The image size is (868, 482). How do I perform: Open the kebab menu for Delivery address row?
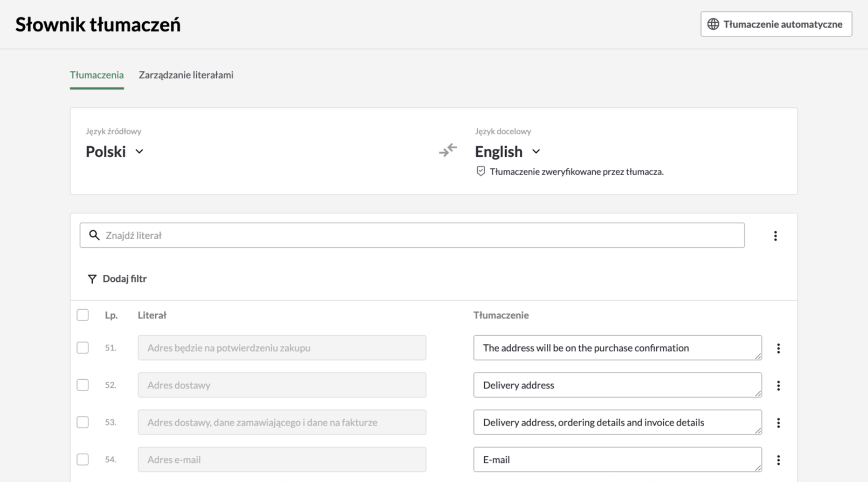coord(778,386)
